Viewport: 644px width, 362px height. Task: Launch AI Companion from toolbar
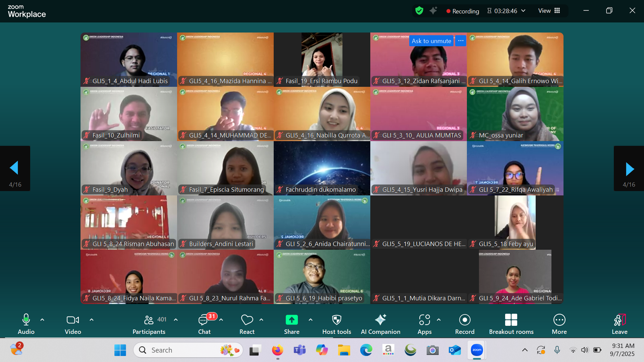coord(380,320)
